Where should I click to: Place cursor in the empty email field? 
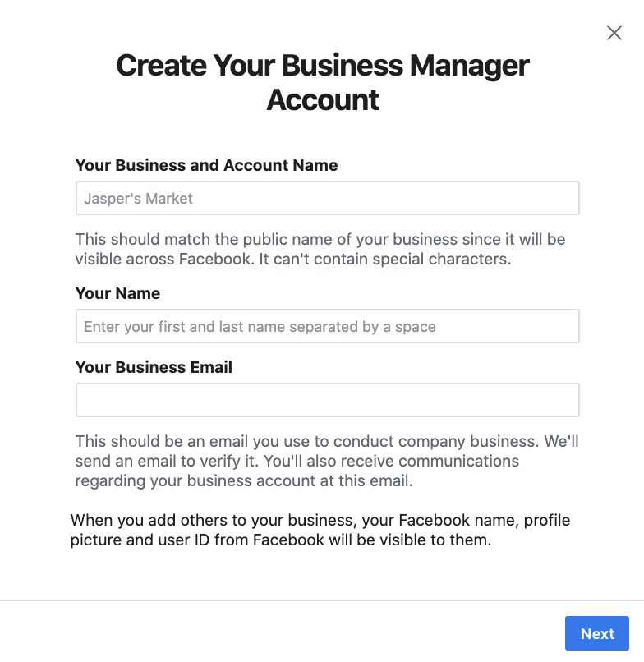coord(327,400)
